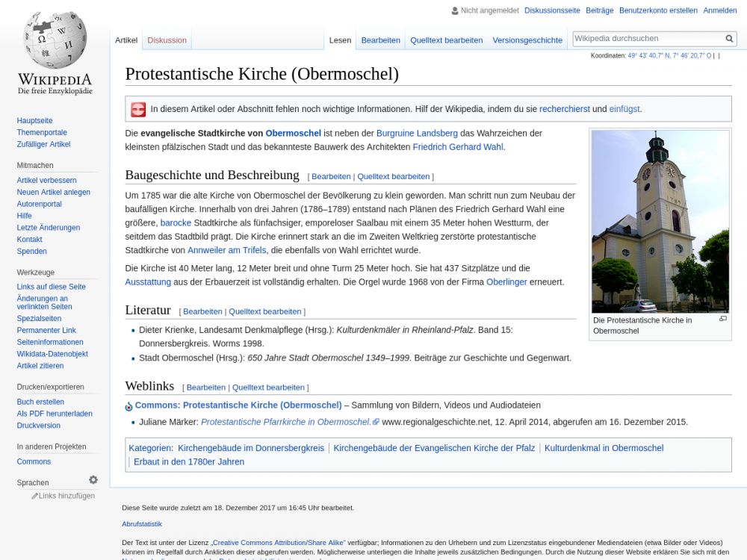Viewport: 747px width, 560px height.
Task: Click the Wikipedia durchsuchen search field
Action: [x=647, y=38]
